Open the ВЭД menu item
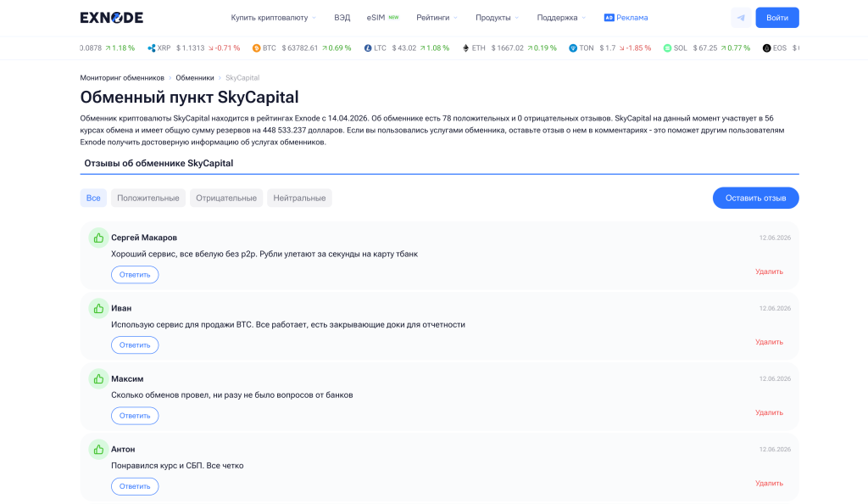Image resolution: width=868 pixels, height=504 pixels. coord(342,18)
